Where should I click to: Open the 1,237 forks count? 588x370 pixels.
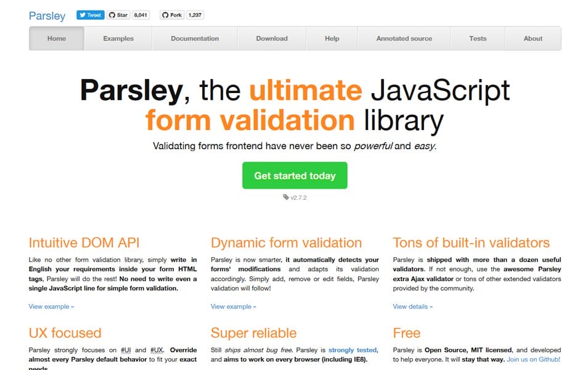point(195,15)
